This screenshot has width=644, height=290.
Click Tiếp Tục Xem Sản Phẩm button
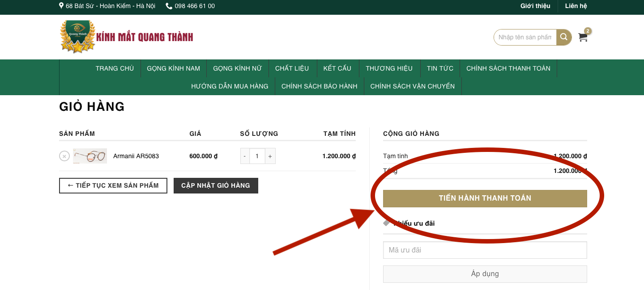(113, 185)
